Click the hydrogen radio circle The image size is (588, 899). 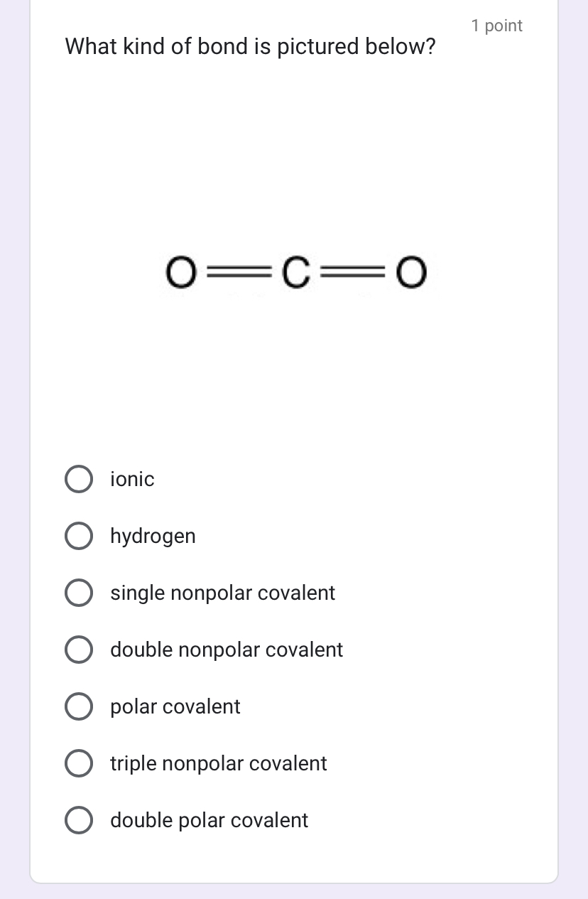(79, 536)
